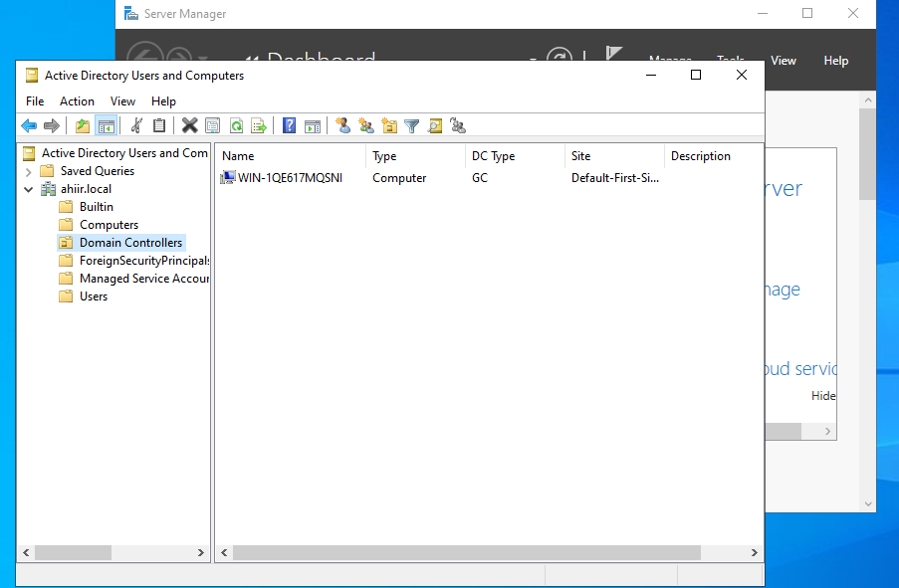Screen dimensions: 899x588
Task: Click the Forward arrow in the toolbar
Action: pos(52,125)
